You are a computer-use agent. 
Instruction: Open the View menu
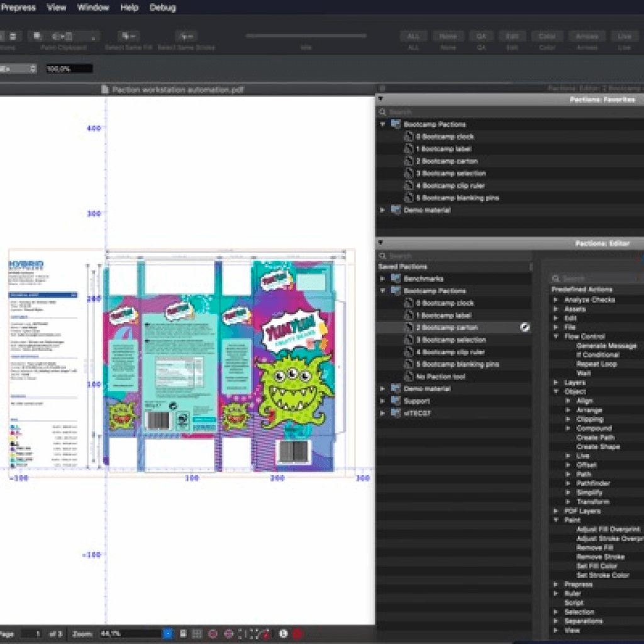57,8
